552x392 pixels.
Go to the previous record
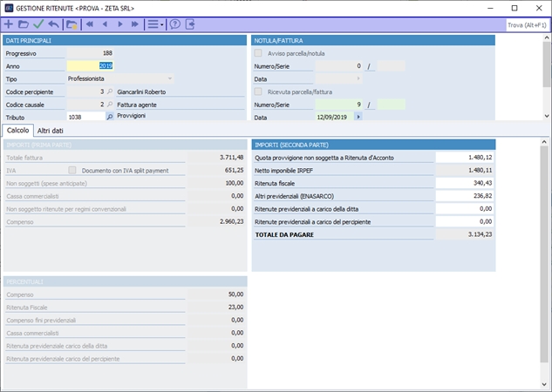click(105, 24)
